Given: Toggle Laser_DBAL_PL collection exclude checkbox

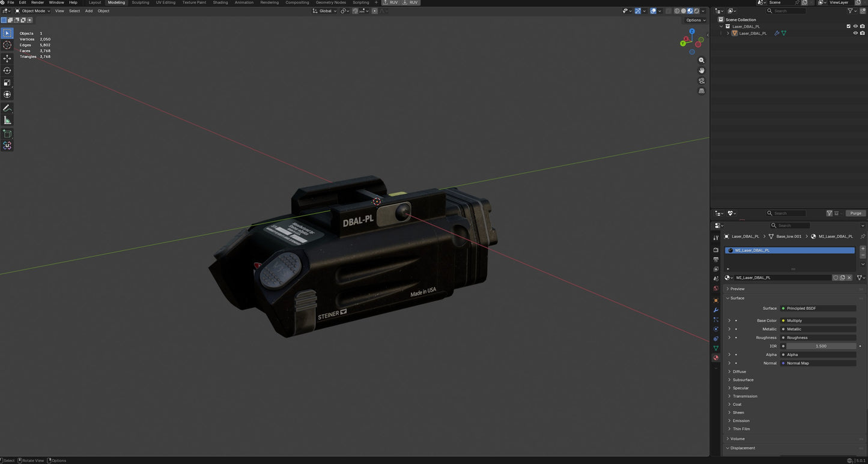Looking at the screenshot, I should 848,26.
